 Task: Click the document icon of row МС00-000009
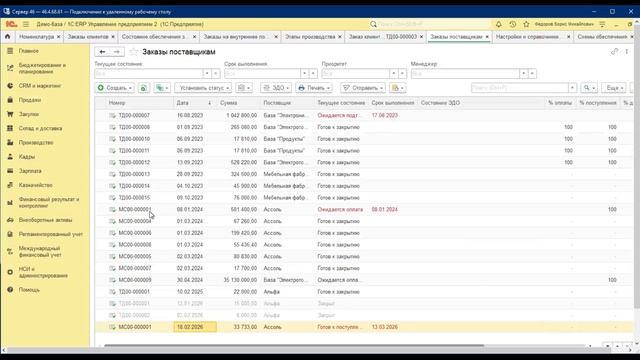pyautogui.click(x=112, y=280)
